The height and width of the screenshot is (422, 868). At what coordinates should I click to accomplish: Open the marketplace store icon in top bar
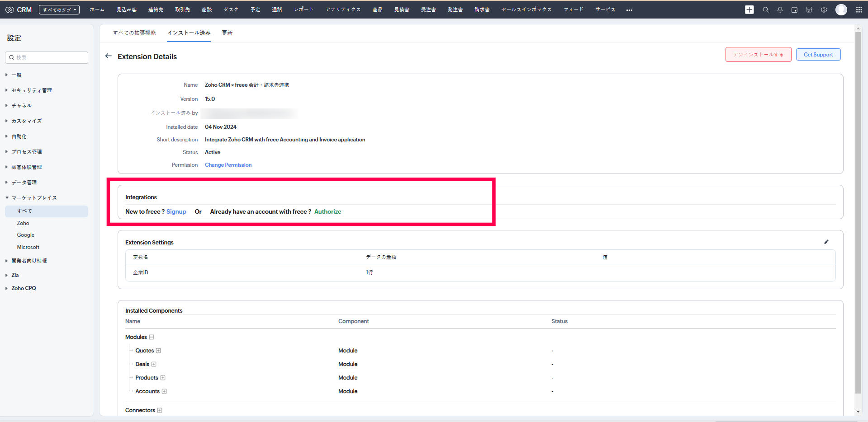809,9
